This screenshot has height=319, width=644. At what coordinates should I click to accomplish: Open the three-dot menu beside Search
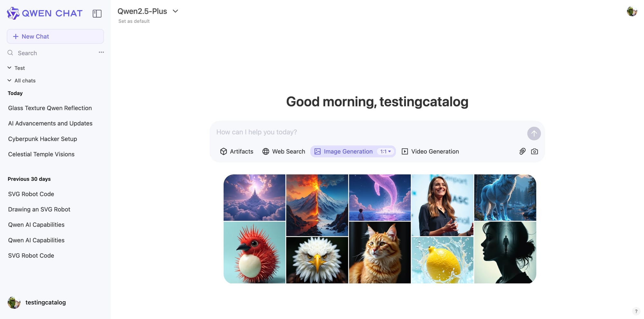pos(101,52)
